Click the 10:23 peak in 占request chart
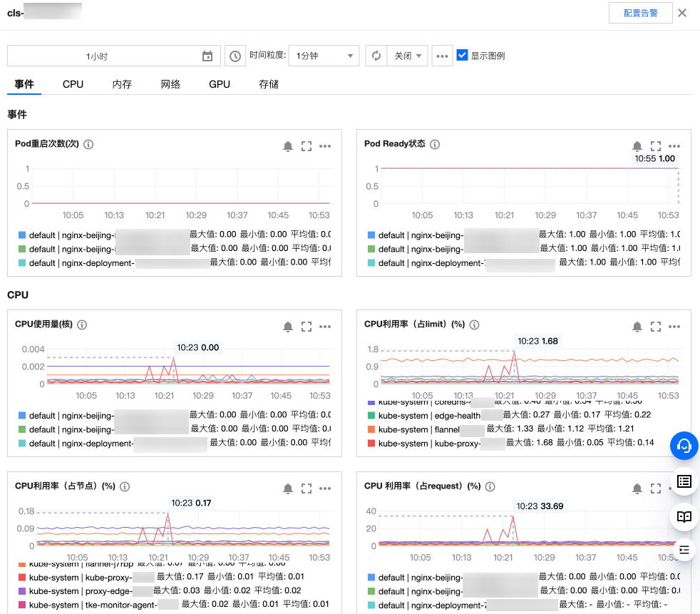The width and height of the screenshot is (700, 614). [x=513, y=518]
